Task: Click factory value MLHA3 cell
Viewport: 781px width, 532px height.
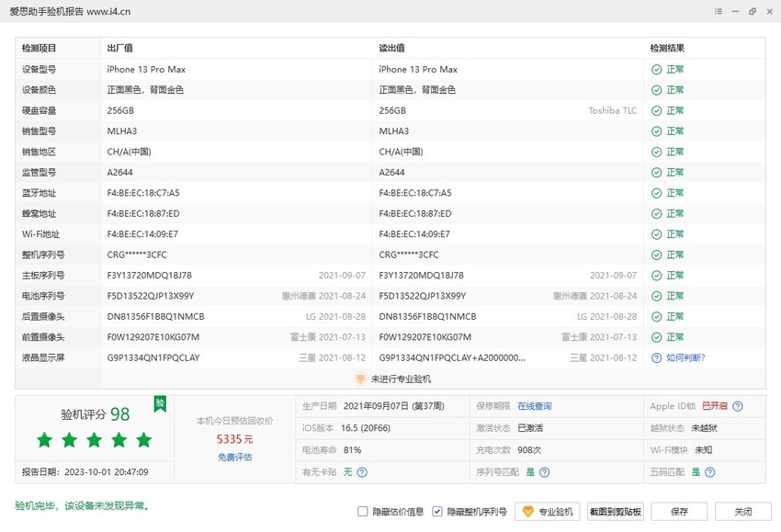Action: [122, 131]
